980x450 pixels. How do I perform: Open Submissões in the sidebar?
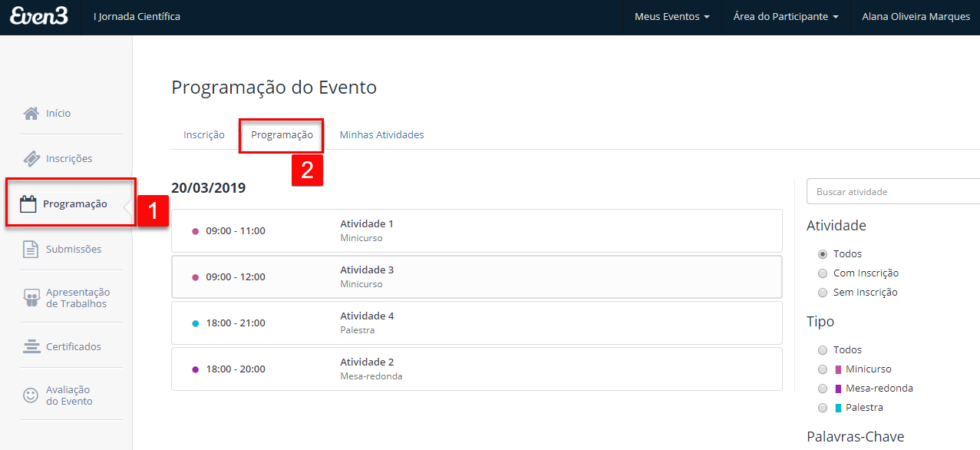click(x=74, y=250)
